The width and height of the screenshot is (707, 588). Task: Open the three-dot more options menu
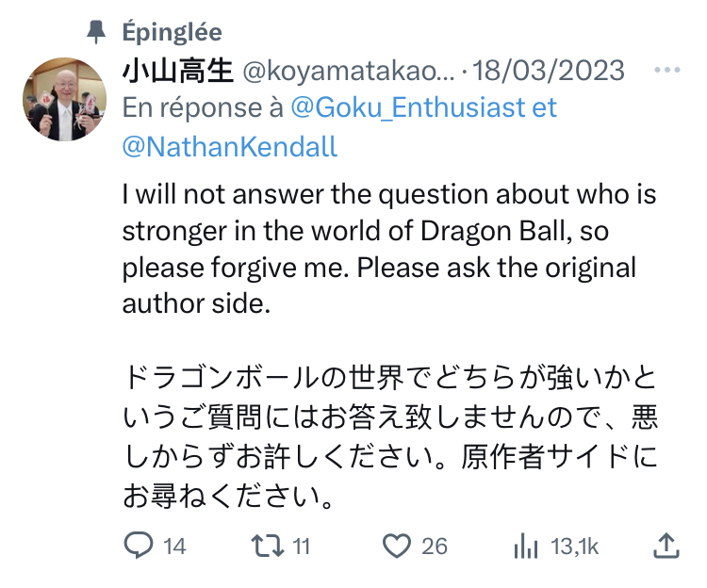click(666, 70)
